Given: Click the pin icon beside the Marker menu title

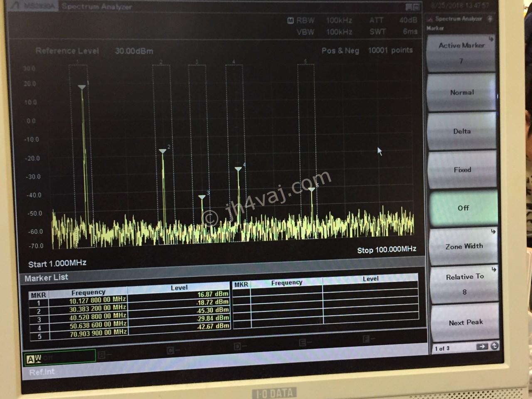Looking at the screenshot, I should [490, 19].
